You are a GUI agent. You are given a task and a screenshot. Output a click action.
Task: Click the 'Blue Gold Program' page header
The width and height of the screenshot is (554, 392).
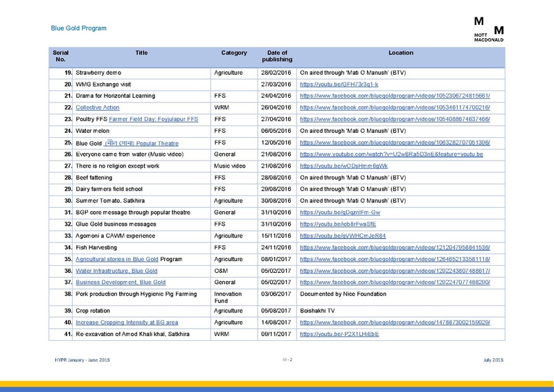pyautogui.click(x=78, y=28)
